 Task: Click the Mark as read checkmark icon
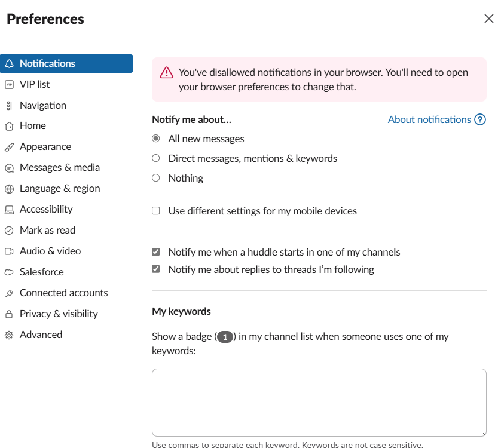click(x=9, y=230)
